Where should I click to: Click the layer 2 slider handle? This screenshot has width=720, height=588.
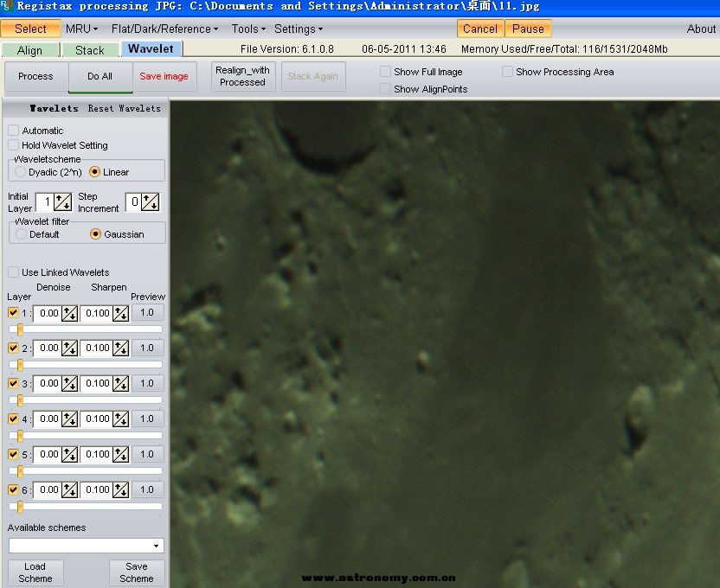20,365
